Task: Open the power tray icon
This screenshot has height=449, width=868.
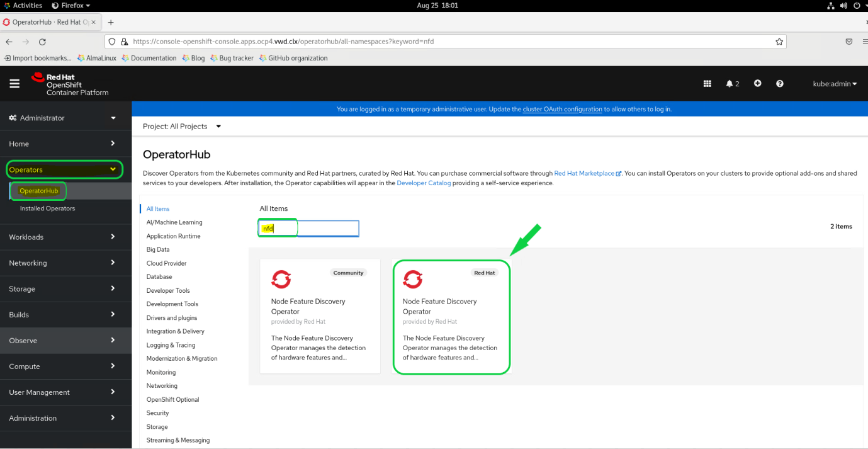Action: (x=857, y=5)
